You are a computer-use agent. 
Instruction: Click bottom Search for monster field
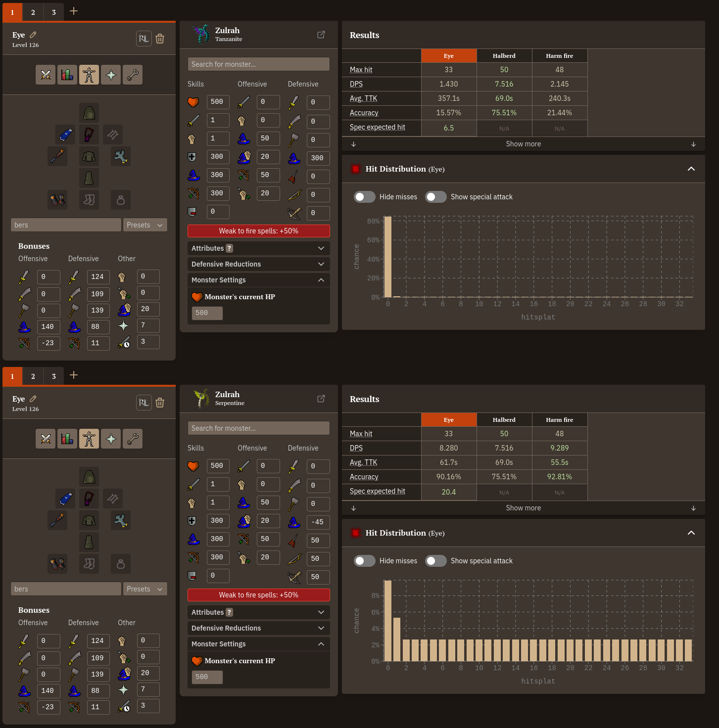259,428
